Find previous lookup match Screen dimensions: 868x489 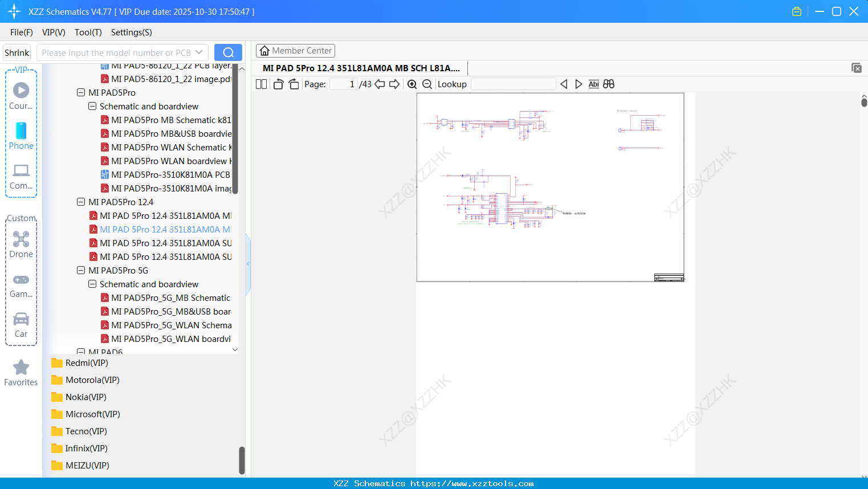(564, 84)
